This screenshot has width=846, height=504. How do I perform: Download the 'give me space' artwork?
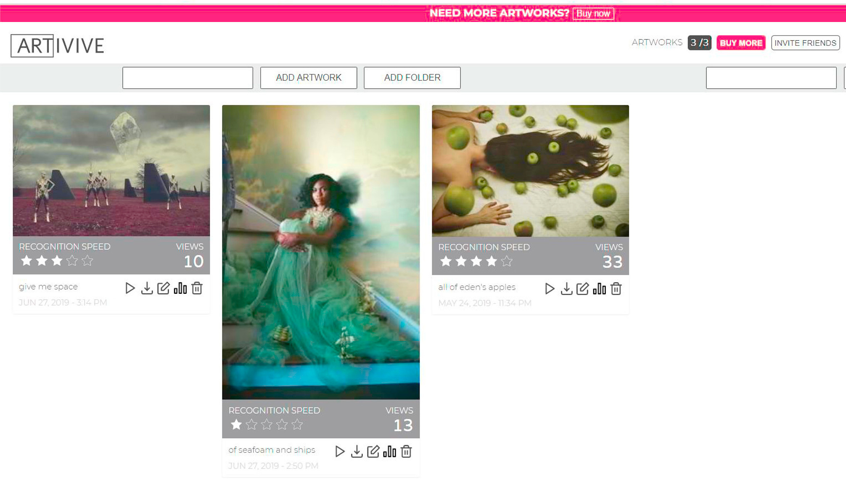pos(147,288)
